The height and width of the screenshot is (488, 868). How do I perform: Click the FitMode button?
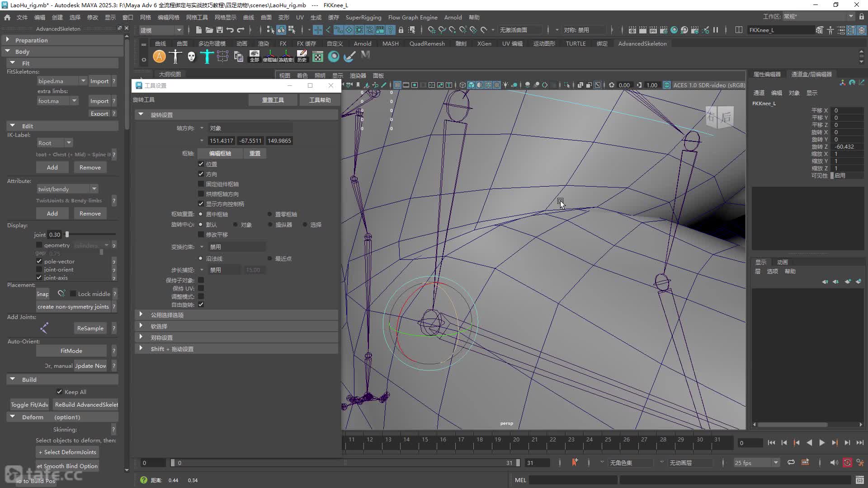(x=71, y=351)
